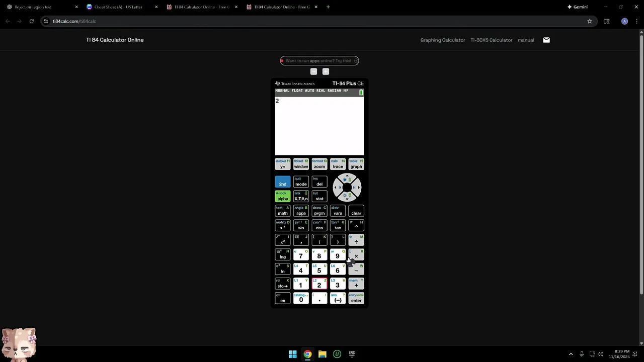Image resolution: width=644 pixels, height=362 pixels.
Task: Click the right arrow on directional pad
Action: pos(357,188)
